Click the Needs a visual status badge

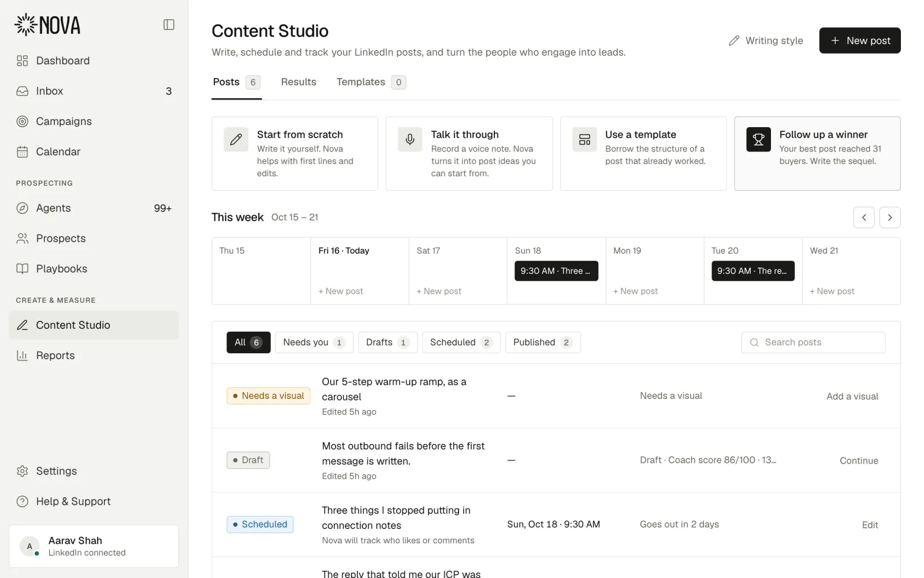coord(269,396)
